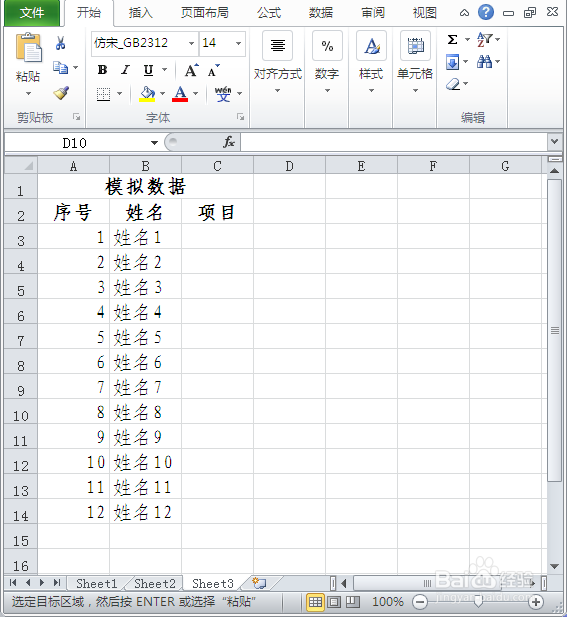Expand underline style dropdown arrow
This screenshot has width=567, height=617.
pyautogui.click(x=164, y=70)
